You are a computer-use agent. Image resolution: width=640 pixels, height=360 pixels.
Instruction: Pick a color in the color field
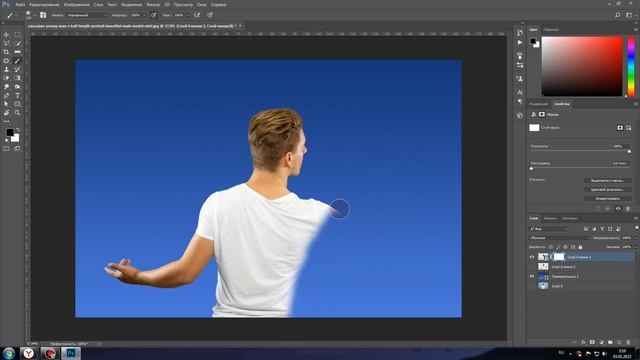(582, 66)
